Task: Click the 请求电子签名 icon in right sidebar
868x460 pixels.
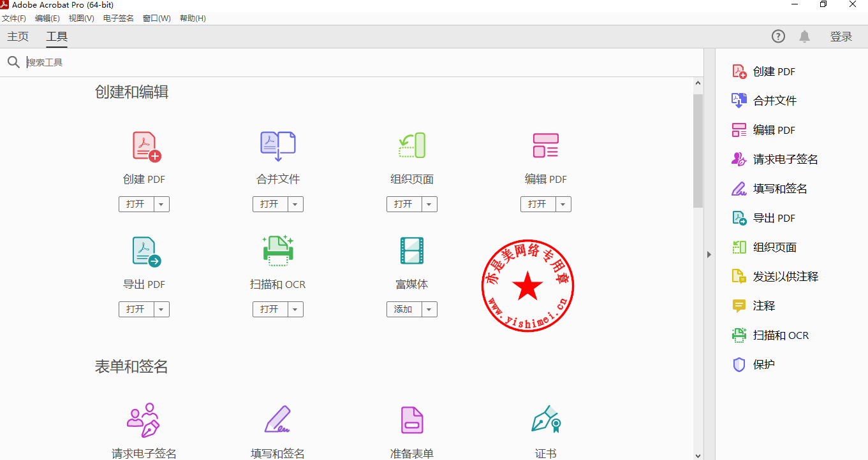Action: [739, 159]
